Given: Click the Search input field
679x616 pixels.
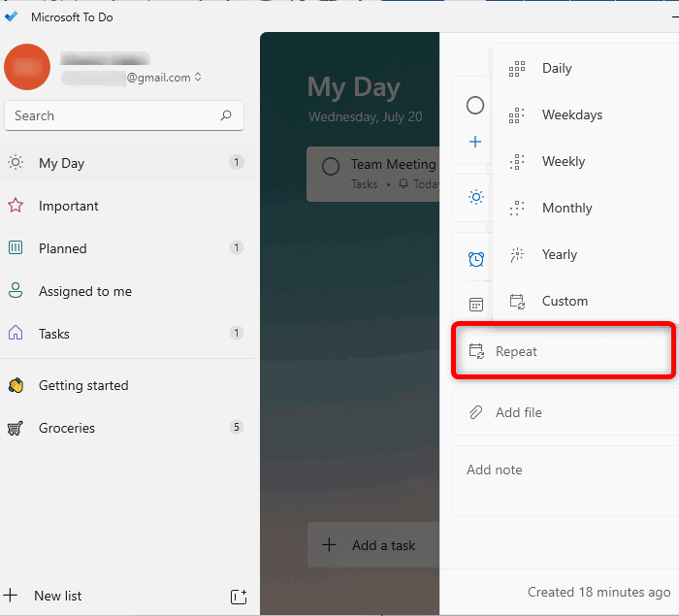Looking at the screenshot, I should click(x=124, y=115).
